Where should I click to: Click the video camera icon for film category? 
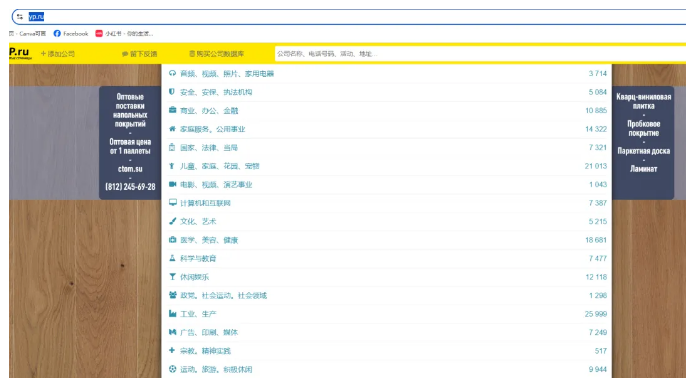click(x=172, y=184)
